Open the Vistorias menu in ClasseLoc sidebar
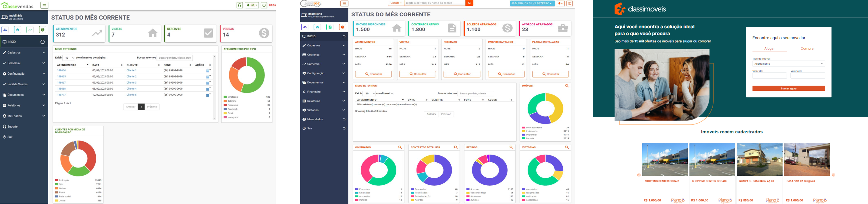The image size is (868, 204). click(x=323, y=110)
